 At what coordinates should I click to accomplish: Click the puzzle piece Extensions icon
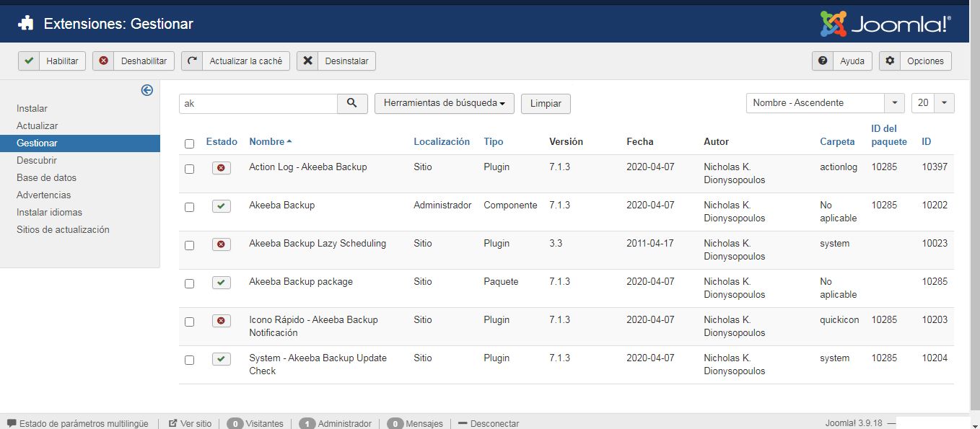26,24
